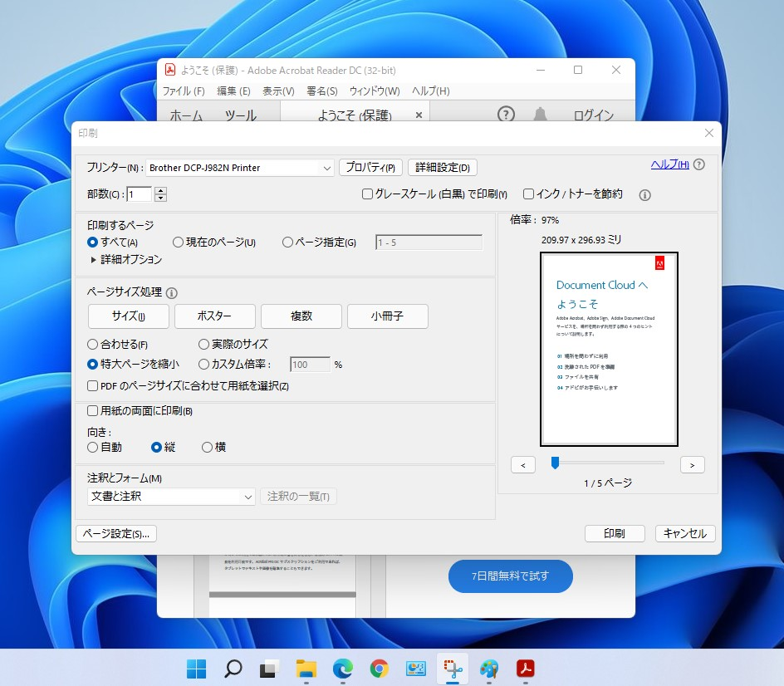Enable 用紙の両面に印刷 checkbox

coord(92,411)
